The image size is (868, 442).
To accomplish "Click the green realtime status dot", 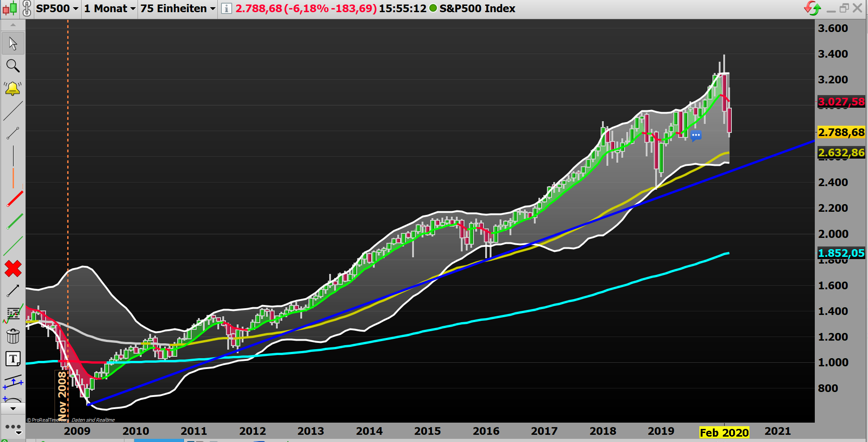I will [433, 8].
